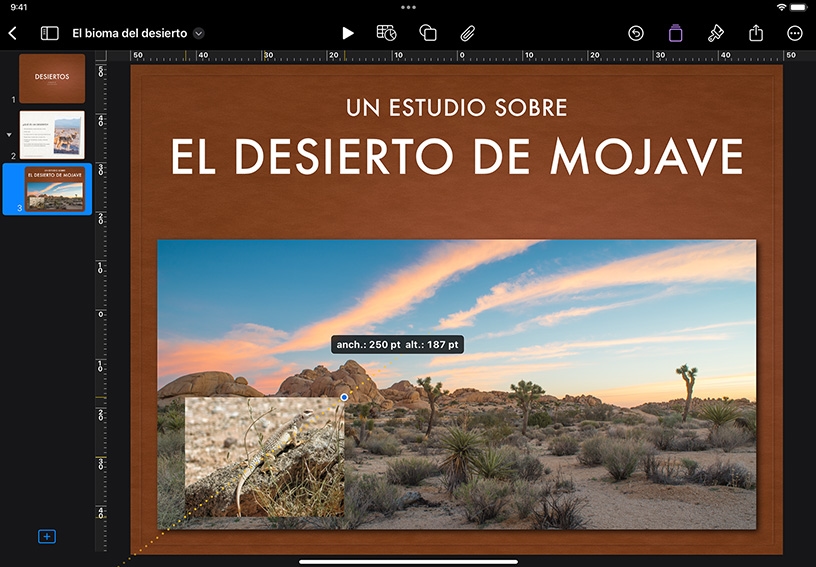Viewport: 816px width, 567px height.
Task: Click the anch. 250 pt size tooltip
Action: pyautogui.click(x=397, y=344)
